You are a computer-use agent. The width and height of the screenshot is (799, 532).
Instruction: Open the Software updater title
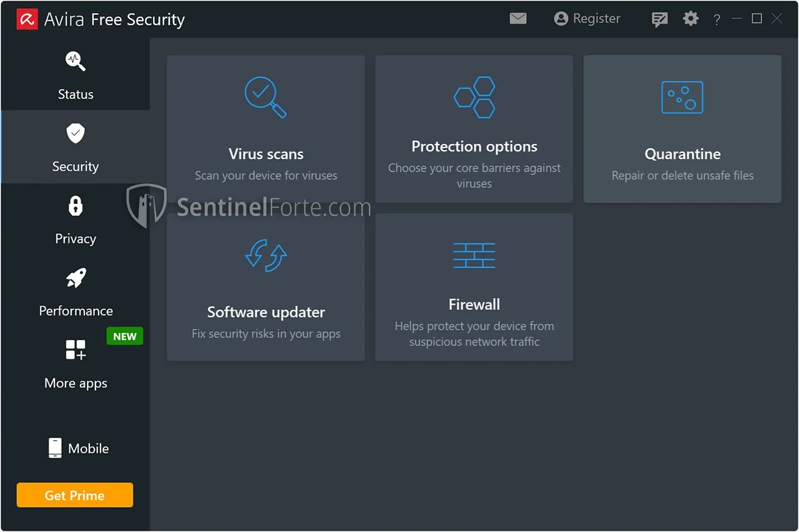[x=266, y=312]
